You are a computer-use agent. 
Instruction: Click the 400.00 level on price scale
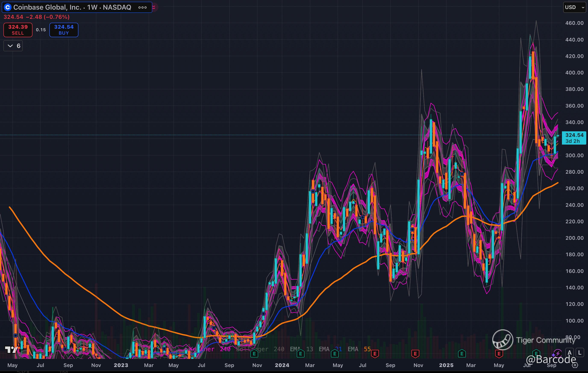point(574,73)
